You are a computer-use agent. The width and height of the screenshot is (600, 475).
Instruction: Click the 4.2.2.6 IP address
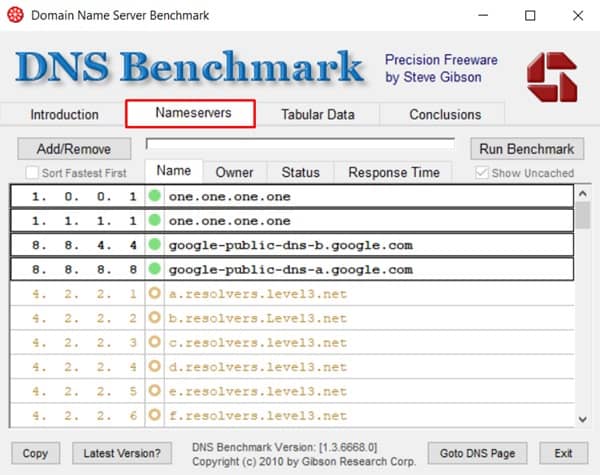(84, 415)
